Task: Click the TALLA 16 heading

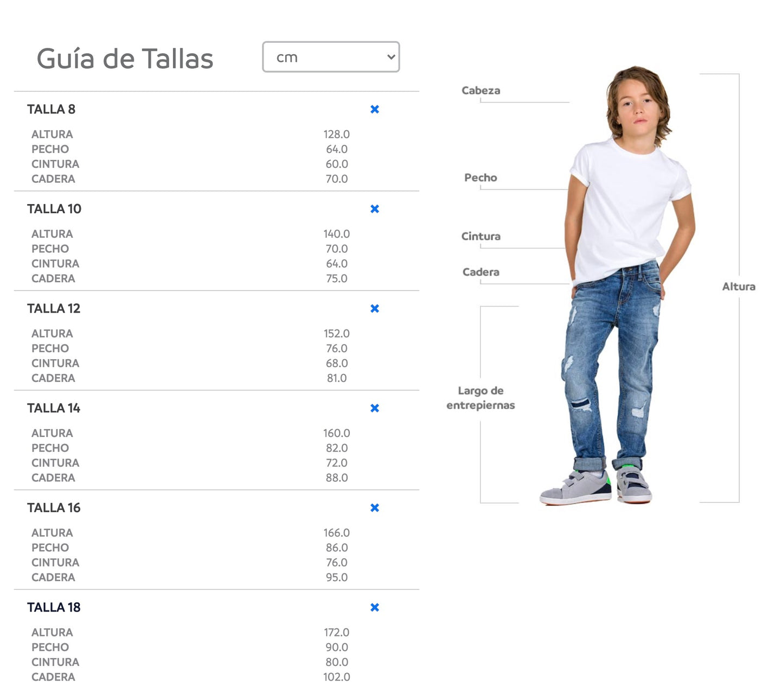Action: 54,508
